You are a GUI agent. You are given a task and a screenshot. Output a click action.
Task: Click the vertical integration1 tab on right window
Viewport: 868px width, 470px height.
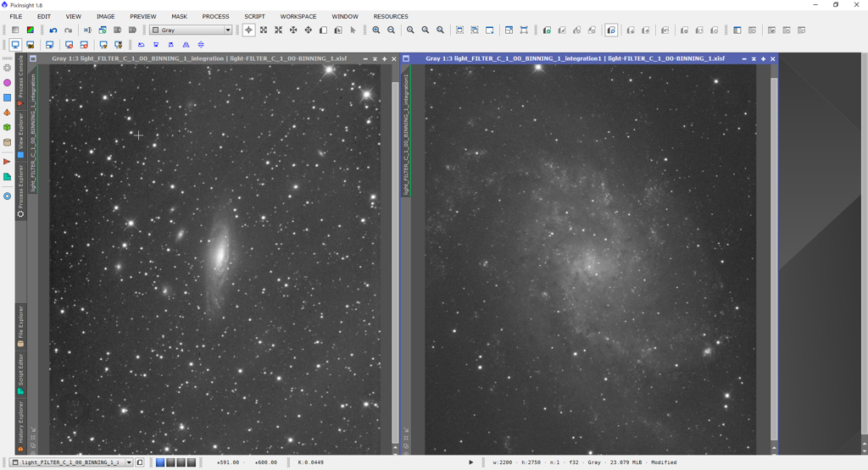[x=406, y=130]
